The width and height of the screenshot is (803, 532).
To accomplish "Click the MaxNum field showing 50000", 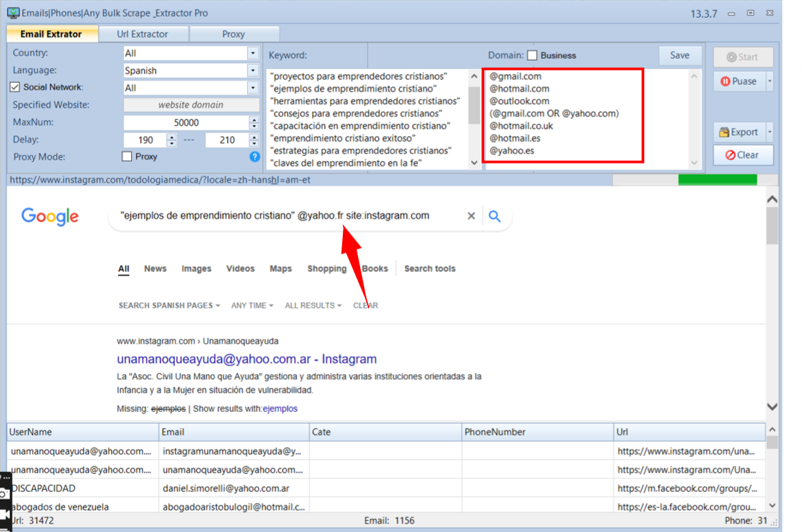I will (x=186, y=123).
